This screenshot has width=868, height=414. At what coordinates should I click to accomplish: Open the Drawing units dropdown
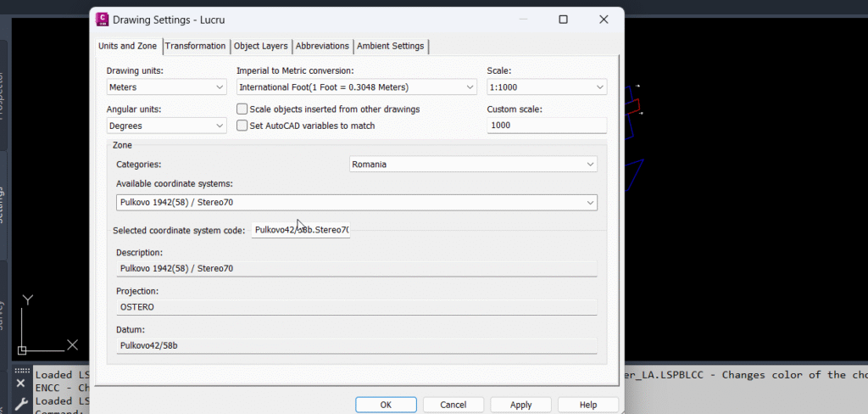point(166,87)
